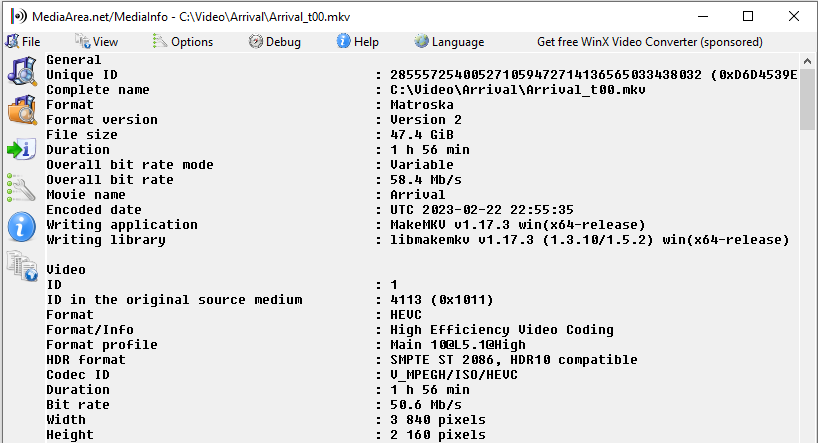
Task: Click the scrollbar up arrow
Action: click(808, 63)
